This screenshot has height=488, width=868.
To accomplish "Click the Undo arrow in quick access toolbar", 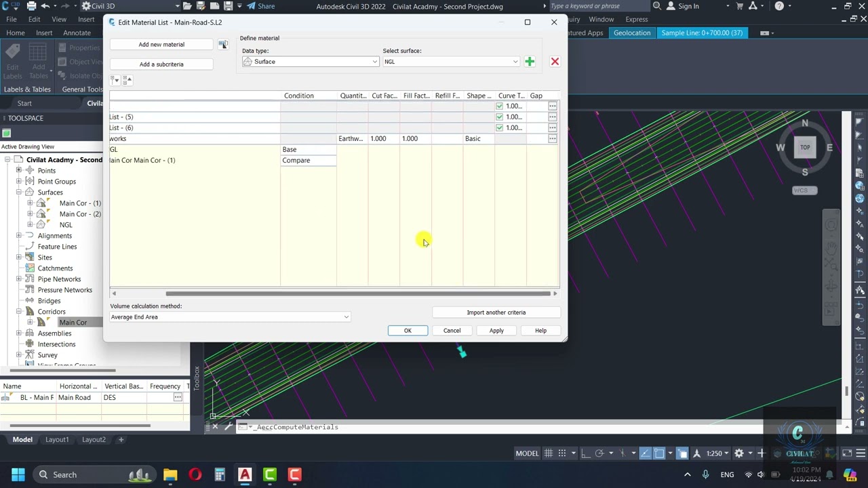I will click(45, 6).
